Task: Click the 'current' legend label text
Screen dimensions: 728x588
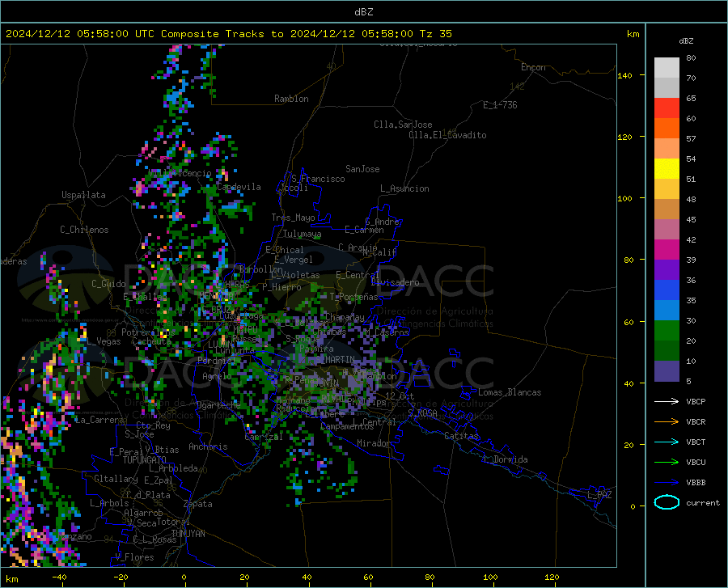Action: pyautogui.click(x=703, y=502)
